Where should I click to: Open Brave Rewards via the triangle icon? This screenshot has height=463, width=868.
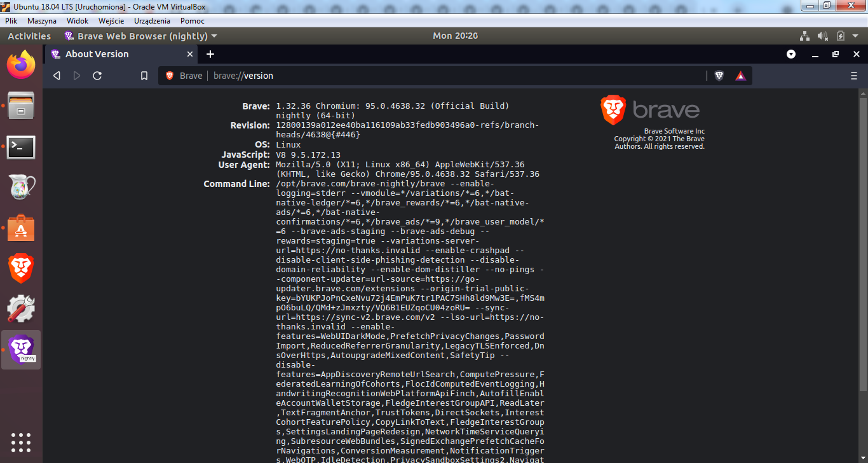click(x=740, y=75)
